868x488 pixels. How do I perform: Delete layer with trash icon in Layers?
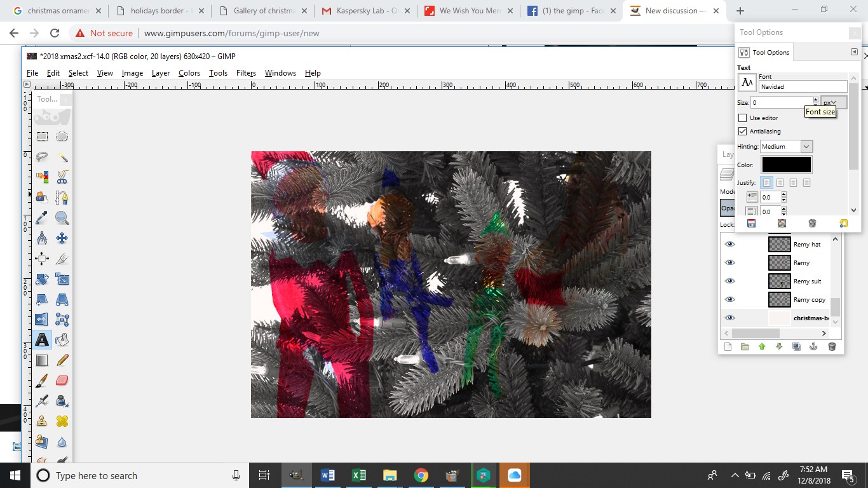pyautogui.click(x=832, y=346)
